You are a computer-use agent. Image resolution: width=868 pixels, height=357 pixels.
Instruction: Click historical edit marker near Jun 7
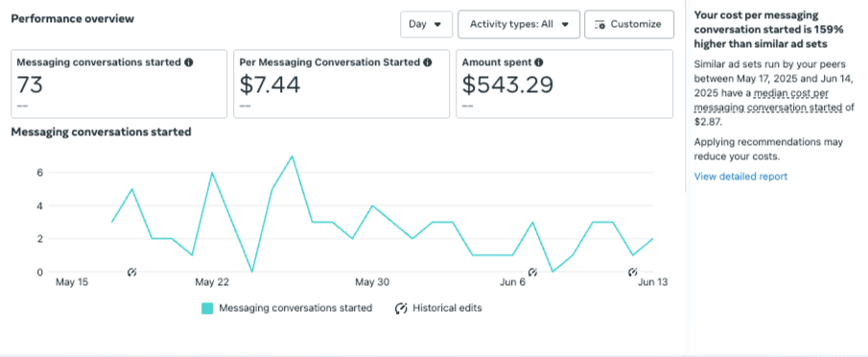[x=532, y=272]
